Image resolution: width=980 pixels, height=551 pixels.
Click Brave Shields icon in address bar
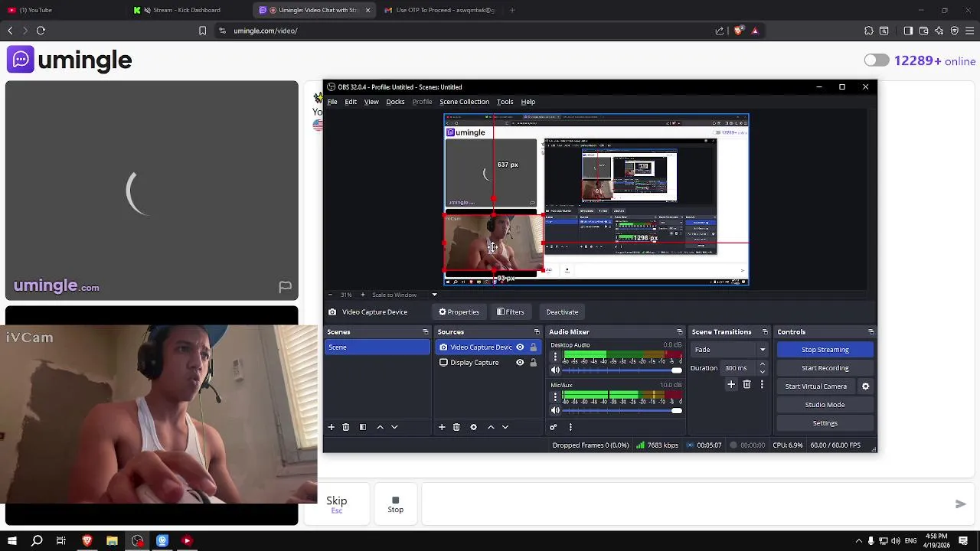(738, 31)
